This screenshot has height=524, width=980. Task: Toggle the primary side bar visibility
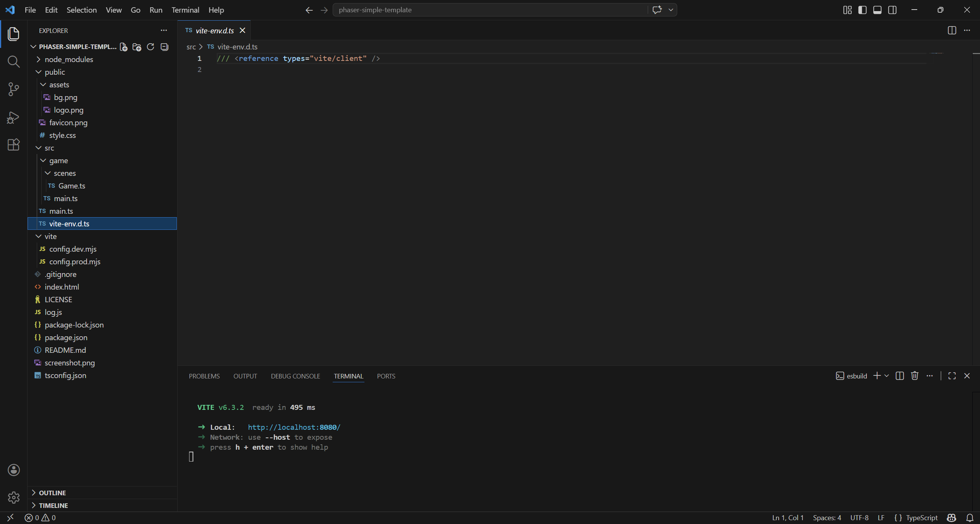(862, 10)
